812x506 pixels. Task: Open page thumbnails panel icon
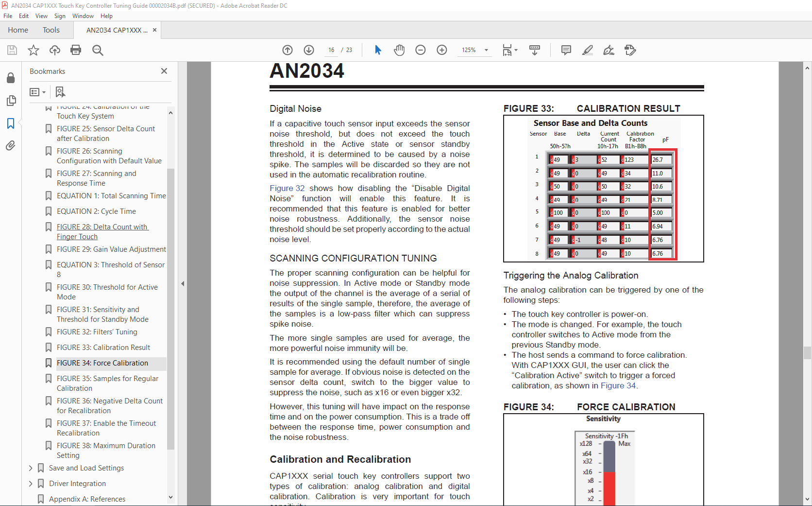point(11,101)
